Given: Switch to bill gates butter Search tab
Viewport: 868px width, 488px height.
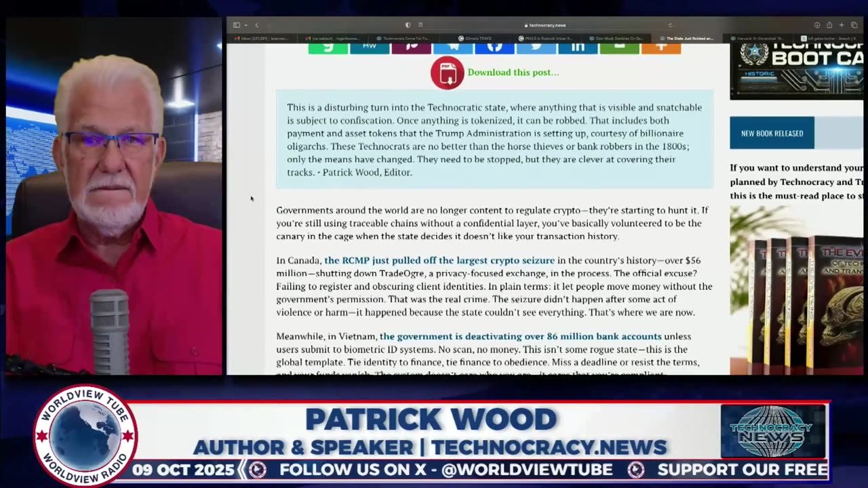Looking at the screenshot, I should [829, 39].
